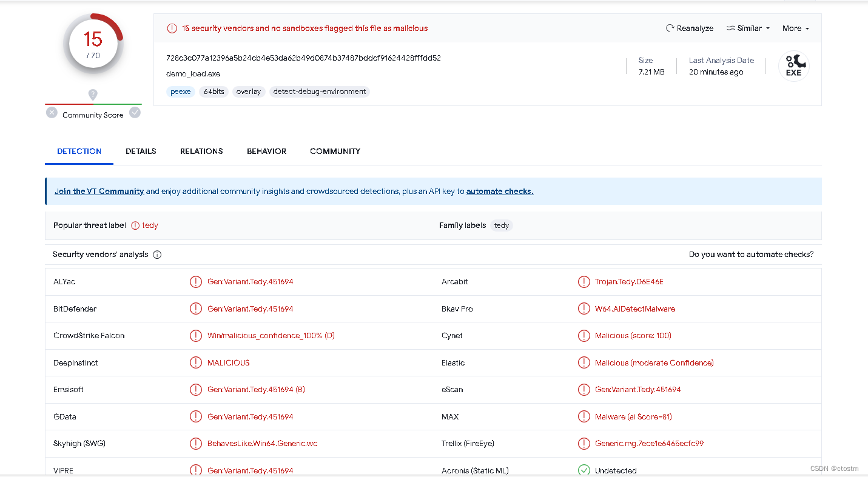Click the 15/70 detection score gauge
The width and height of the screenshot is (868, 477).
[93, 44]
